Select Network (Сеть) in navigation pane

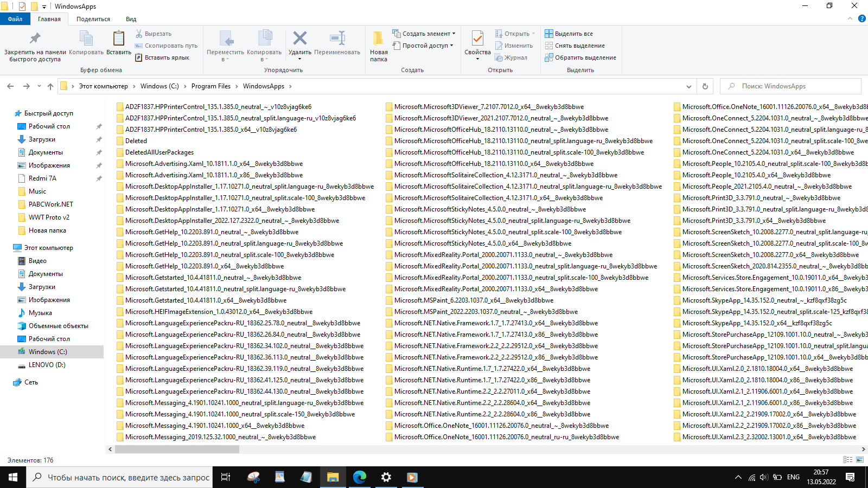(x=31, y=382)
